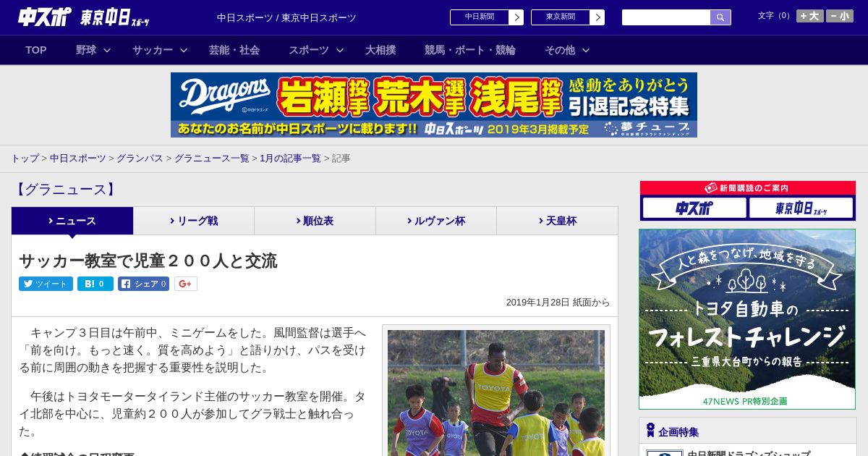Click 中日スポーツ / 東京中日スポーツ header text

coord(286,17)
